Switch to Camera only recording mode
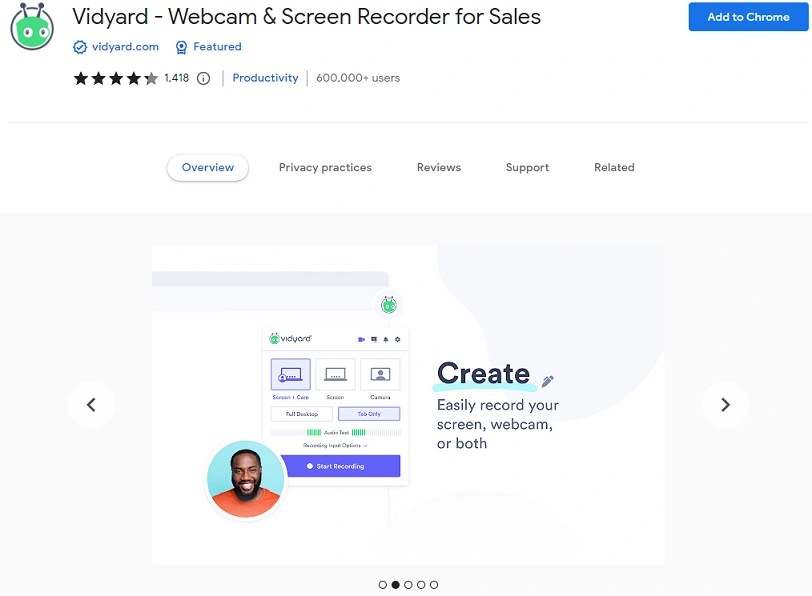Image resolution: width=812 pixels, height=596 pixels. [x=379, y=375]
